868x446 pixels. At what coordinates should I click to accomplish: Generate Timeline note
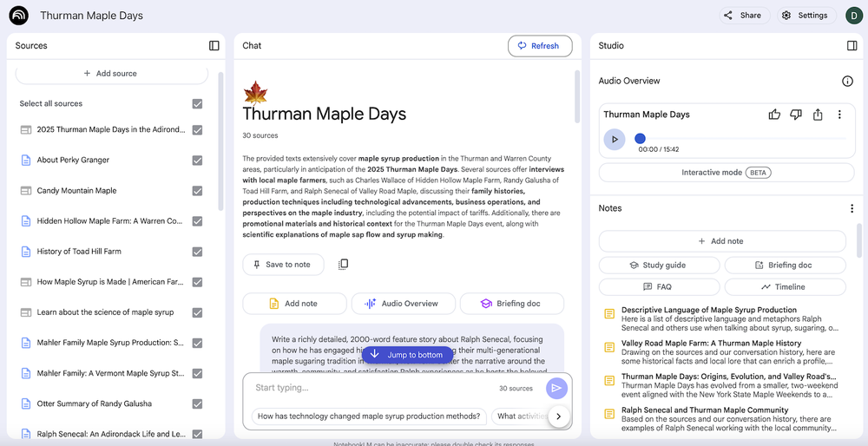coord(785,287)
